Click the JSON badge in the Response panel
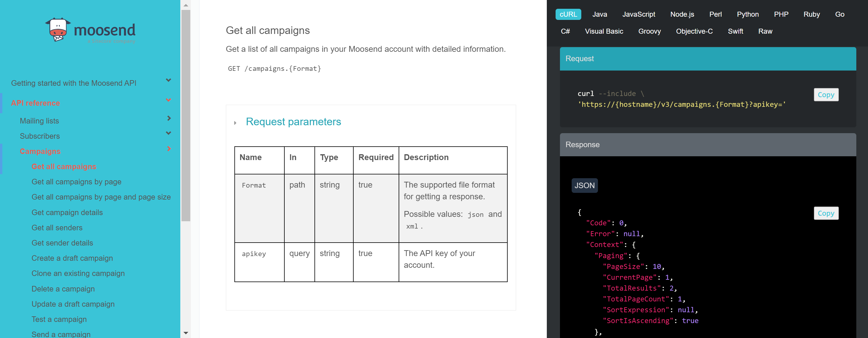The image size is (868, 338). (585, 185)
